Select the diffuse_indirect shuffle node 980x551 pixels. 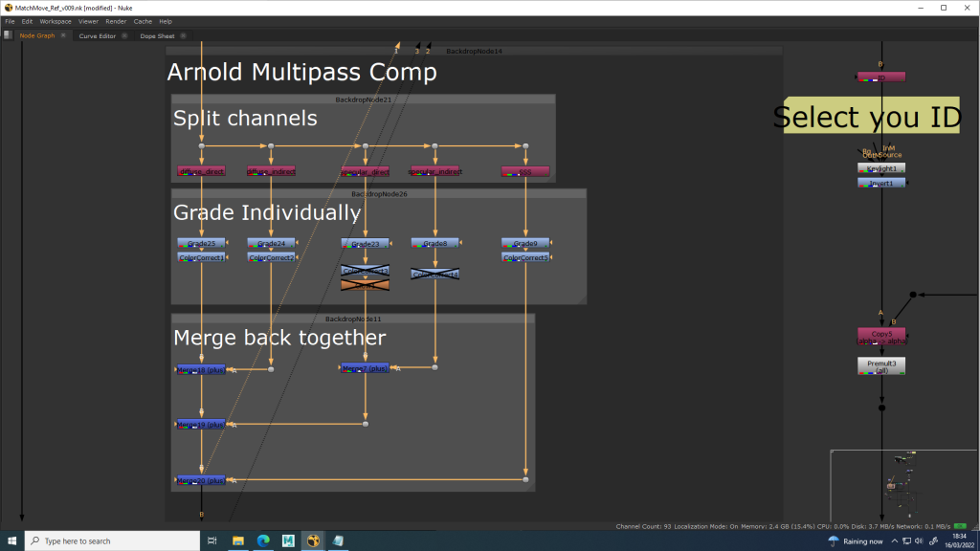(x=271, y=171)
